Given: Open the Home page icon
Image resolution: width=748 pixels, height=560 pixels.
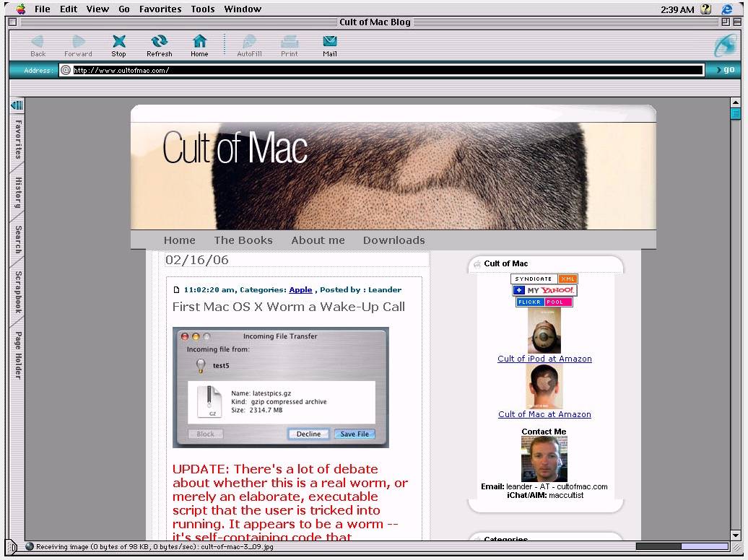Looking at the screenshot, I should click(x=199, y=43).
